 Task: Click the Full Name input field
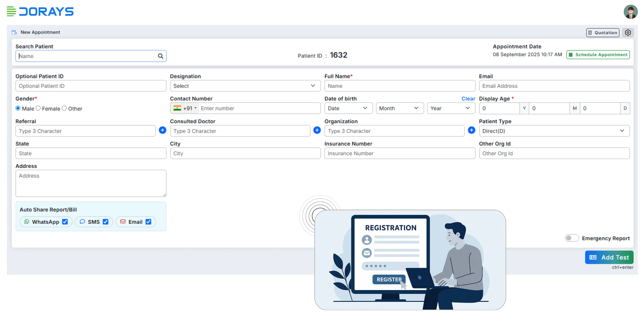tap(400, 86)
